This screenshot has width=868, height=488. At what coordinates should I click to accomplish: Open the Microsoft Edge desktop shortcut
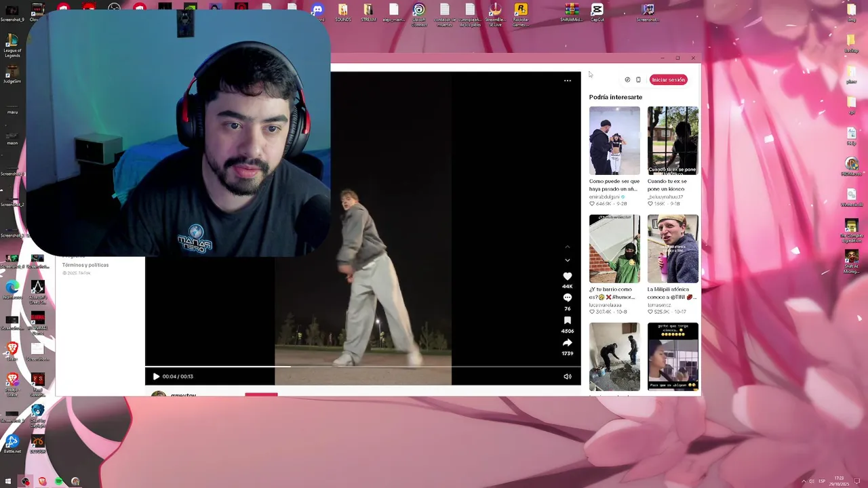pos(12,288)
